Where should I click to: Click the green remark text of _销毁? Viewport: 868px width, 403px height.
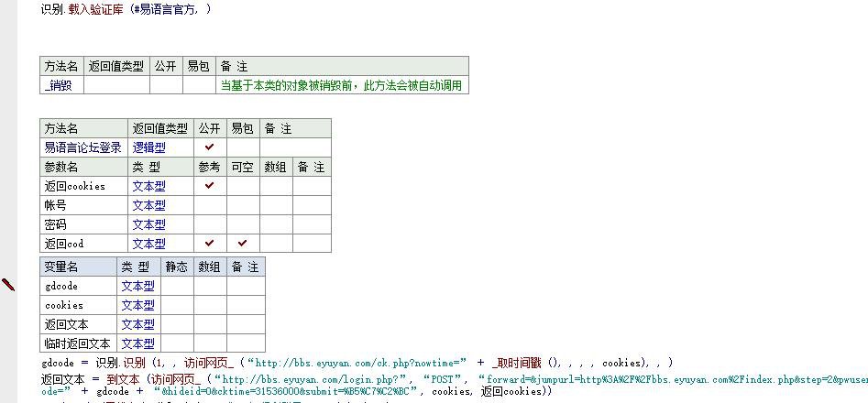point(341,85)
